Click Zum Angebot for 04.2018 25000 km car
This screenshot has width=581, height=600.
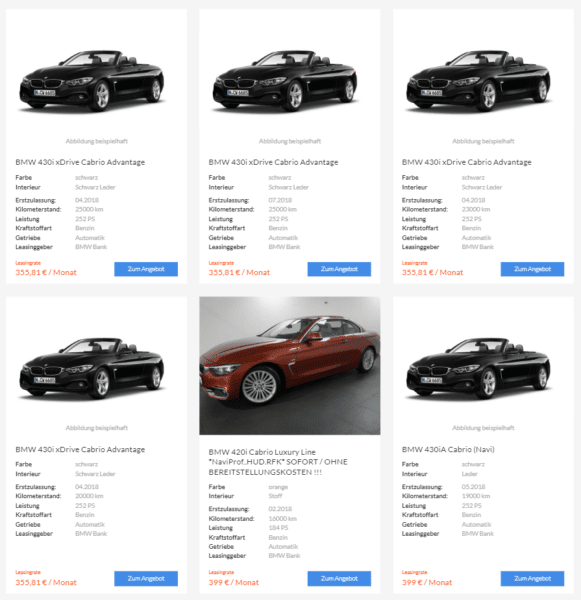pos(146,269)
